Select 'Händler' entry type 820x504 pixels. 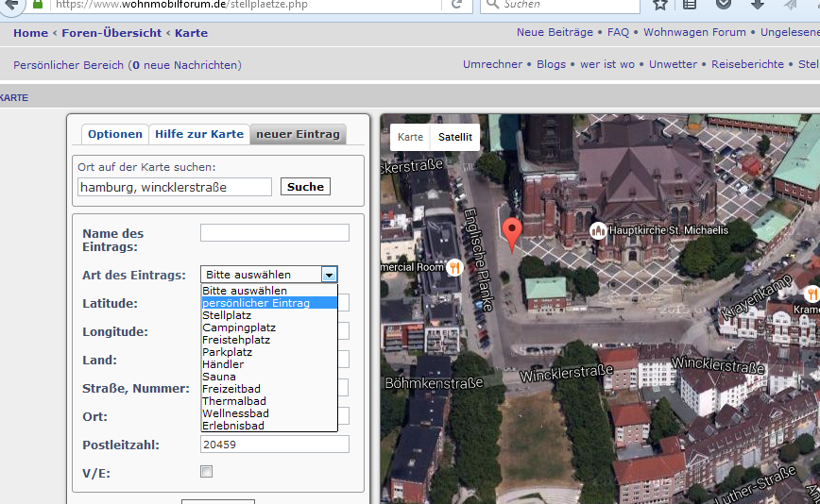(x=269, y=364)
